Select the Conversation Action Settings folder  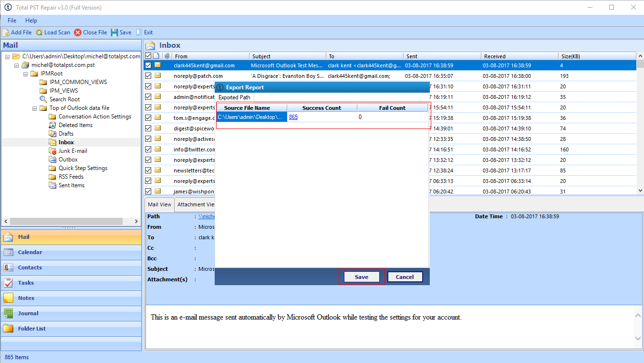[95, 117]
